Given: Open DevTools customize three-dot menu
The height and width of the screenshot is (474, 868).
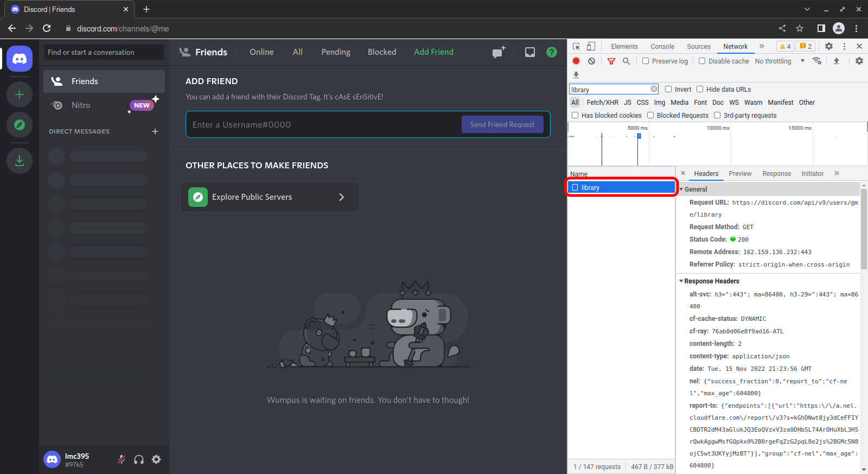Looking at the screenshot, I should click(x=844, y=46).
